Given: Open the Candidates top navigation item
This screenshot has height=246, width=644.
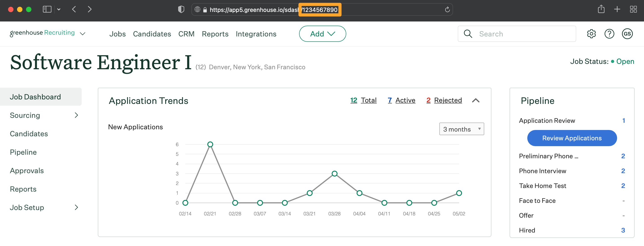Looking at the screenshot, I should (x=152, y=34).
